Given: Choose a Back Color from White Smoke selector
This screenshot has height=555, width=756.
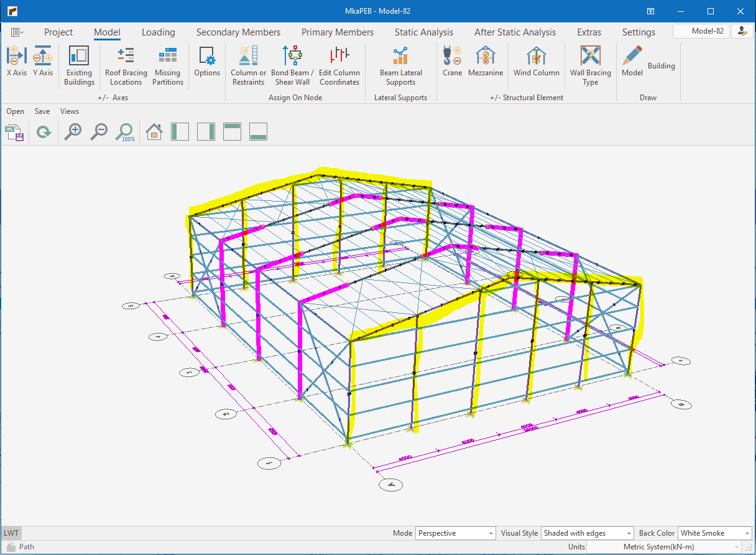Looking at the screenshot, I should pos(714,533).
